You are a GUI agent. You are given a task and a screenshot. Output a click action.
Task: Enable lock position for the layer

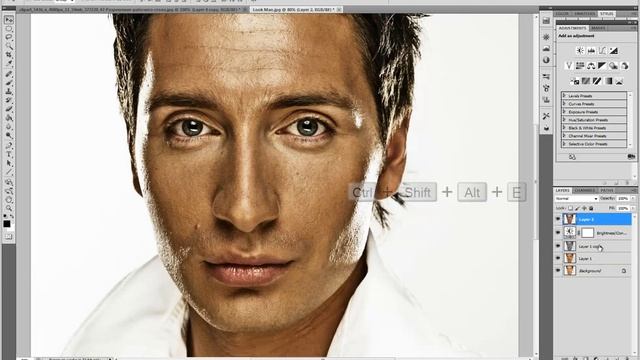pos(584,209)
